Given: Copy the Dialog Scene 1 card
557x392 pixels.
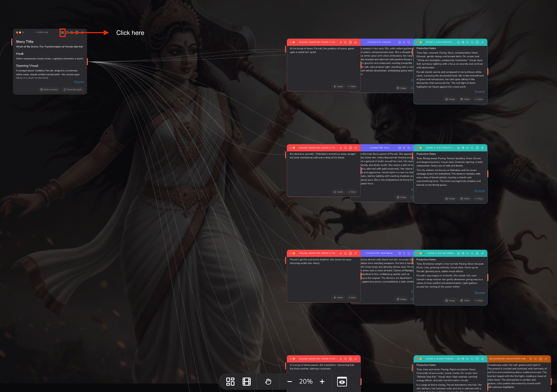Looking at the screenshot, I should click(345, 42).
